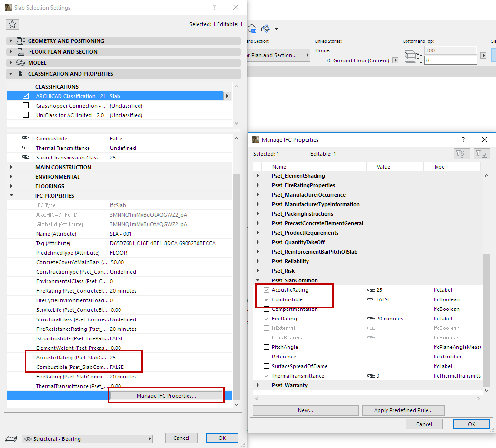The image size is (496, 448).
Task: Click Apply Predefined Rule... button
Action: tap(403, 410)
